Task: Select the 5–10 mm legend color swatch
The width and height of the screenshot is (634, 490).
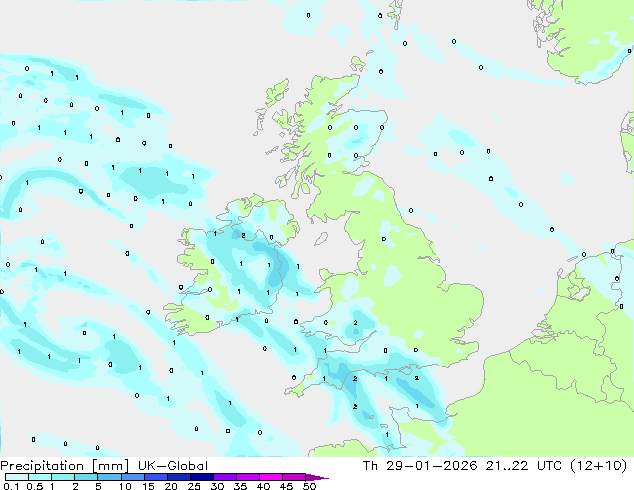Action: point(109,477)
